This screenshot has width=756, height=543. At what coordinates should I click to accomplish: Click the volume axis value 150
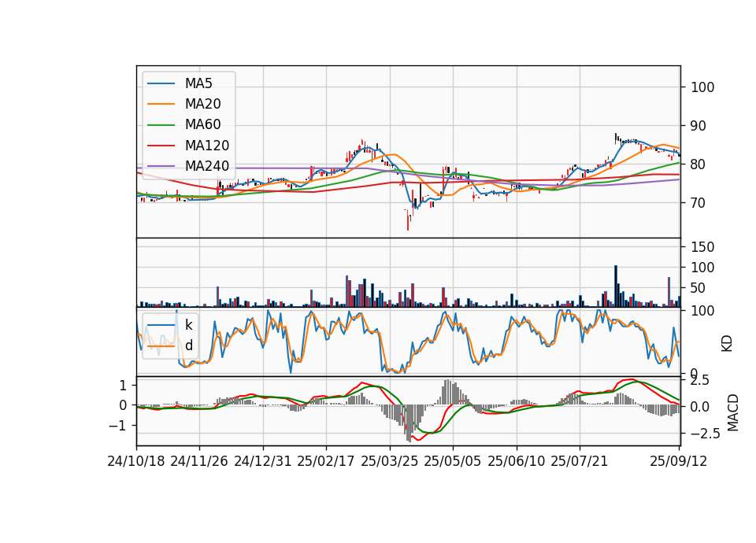[x=702, y=247]
